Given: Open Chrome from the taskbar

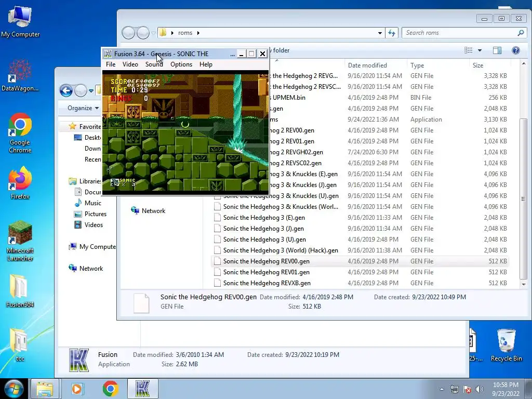Looking at the screenshot, I should point(110,389).
